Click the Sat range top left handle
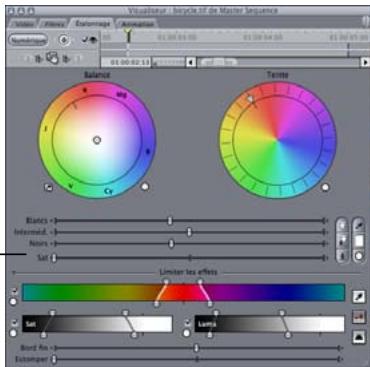This screenshot has height=367, width=370. coord(52,313)
